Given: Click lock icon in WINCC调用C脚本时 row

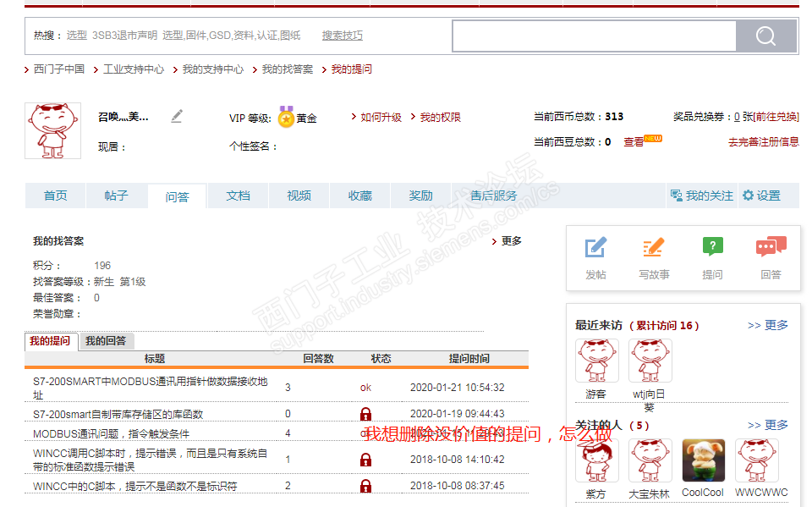Looking at the screenshot, I should 365,460.
